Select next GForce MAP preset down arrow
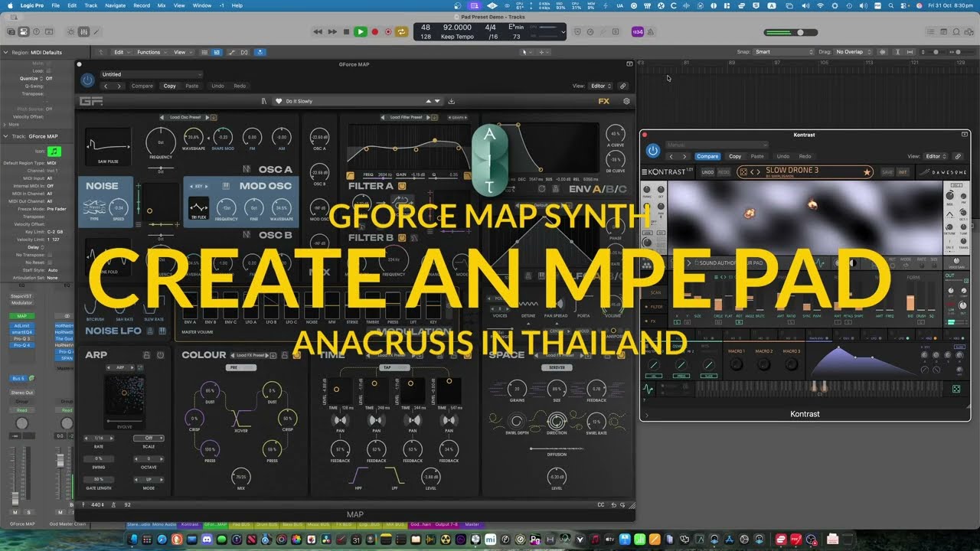 click(438, 101)
